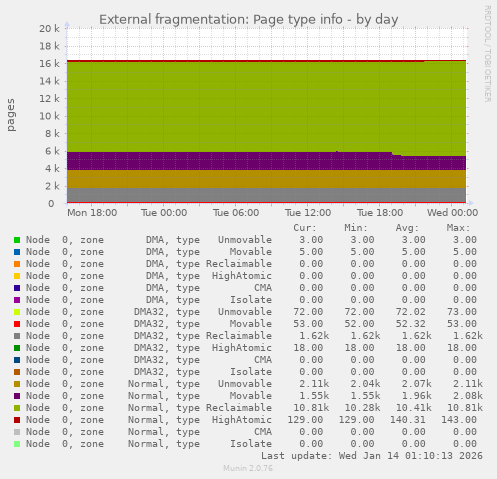Viewport: 497px width, 479px height.
Task: Click the 'Cur:' column header
Action: click(305, 228)
